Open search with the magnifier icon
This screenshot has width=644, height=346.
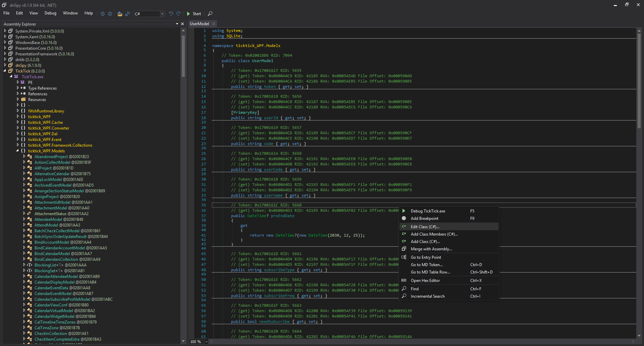click(x=210, y=14)
